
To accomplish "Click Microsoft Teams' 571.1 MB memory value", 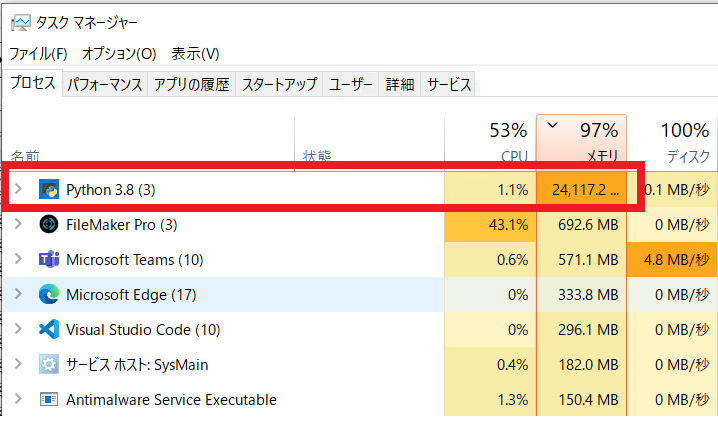I will [588, 260].
